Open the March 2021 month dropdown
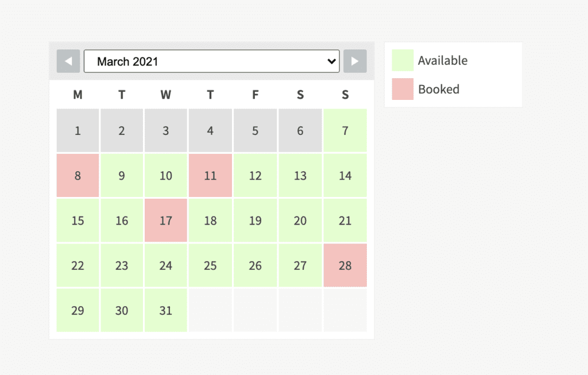The height and width of the screenshot is (375, 588). [x=211, y=61]
